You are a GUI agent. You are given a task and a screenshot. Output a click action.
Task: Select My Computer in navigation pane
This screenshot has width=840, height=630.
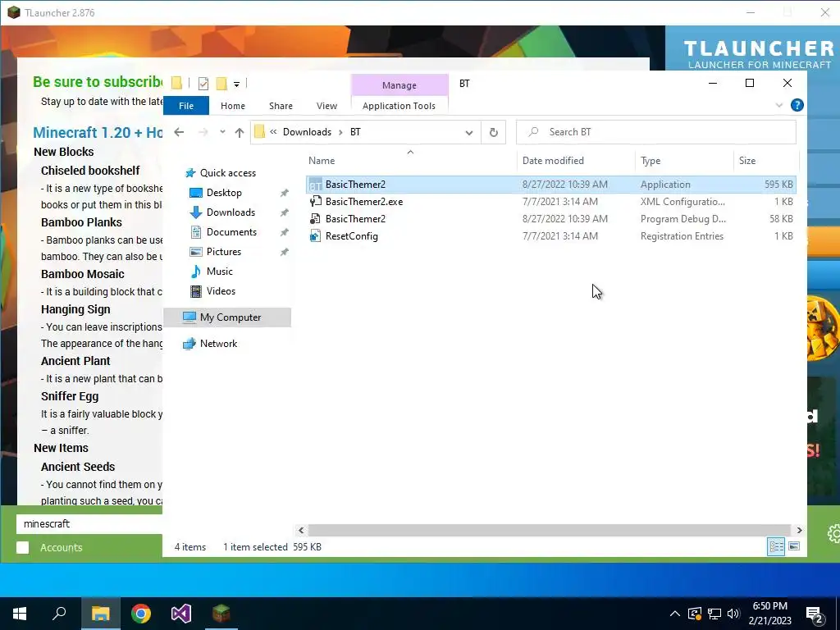[227, 317]
